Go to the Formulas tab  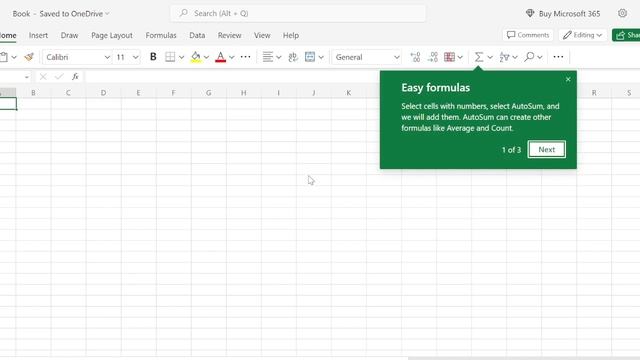pos(161,36)
